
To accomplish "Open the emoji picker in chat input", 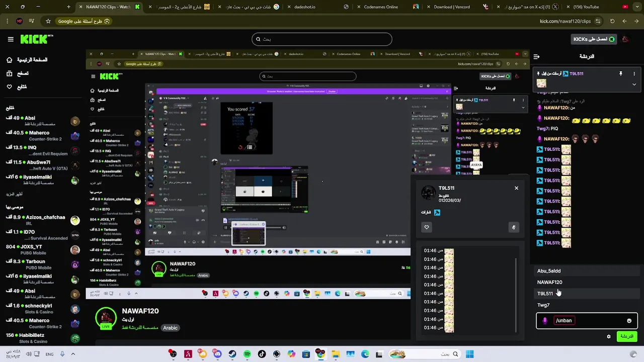I will pyautogui.click(x=629, y=321).
